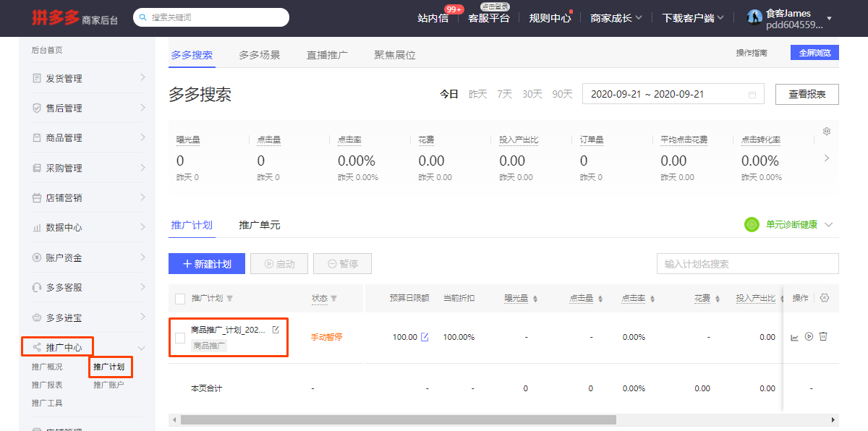
Task: Filter by 推广计划 funnel icon in header
Action: pyautogui.click(x=230, y=299)
